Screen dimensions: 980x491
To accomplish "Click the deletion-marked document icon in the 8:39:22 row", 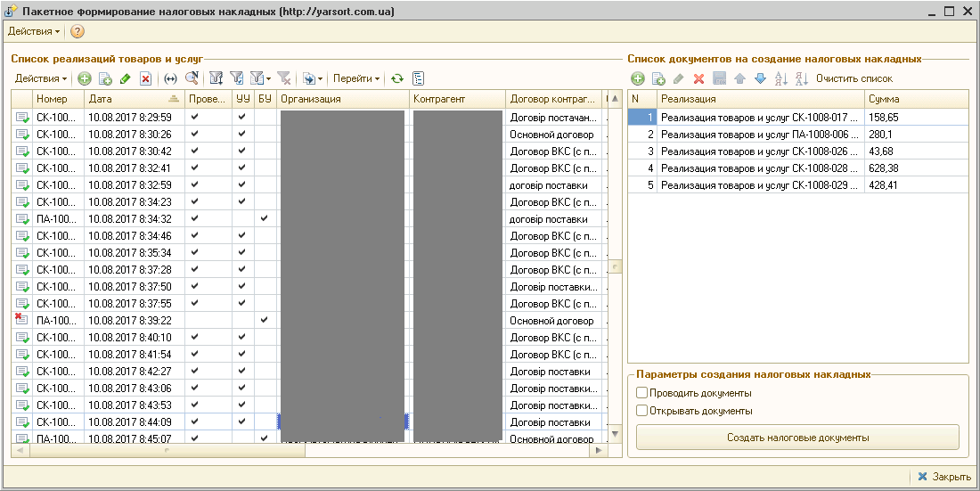I will click(22, 320).
